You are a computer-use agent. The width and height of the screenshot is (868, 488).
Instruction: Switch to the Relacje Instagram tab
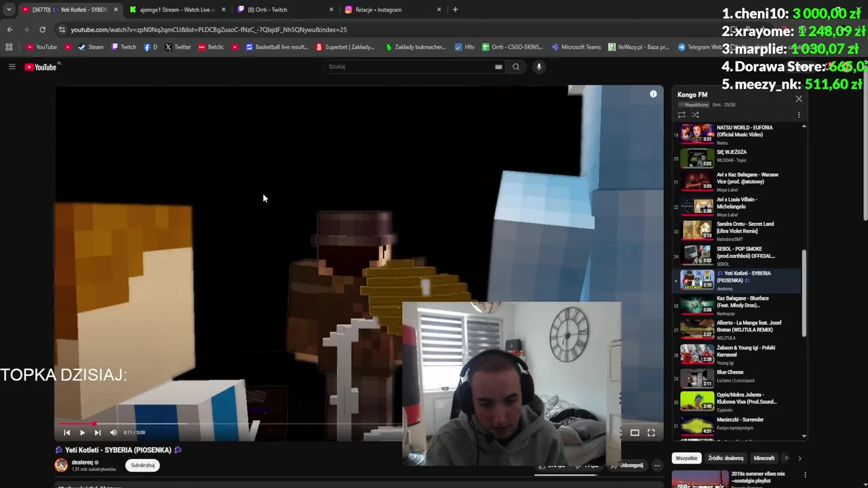392,9
